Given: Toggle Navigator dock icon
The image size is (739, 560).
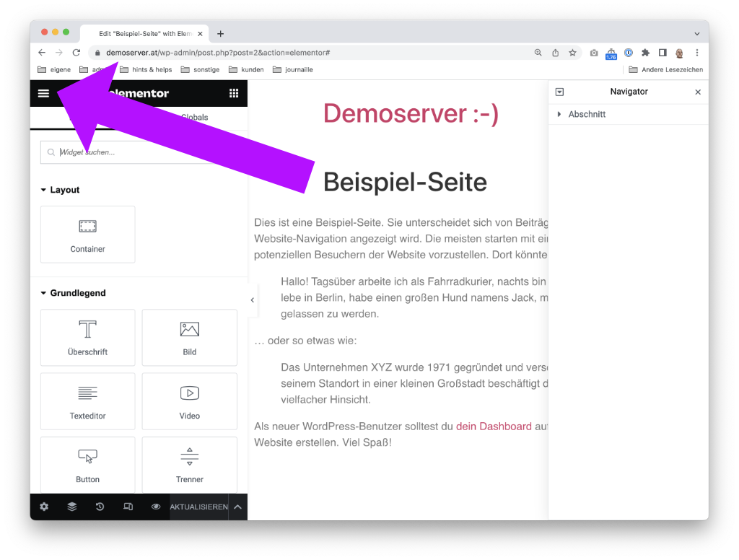Looking at the screenshot, I should click(x=559, y=92).
